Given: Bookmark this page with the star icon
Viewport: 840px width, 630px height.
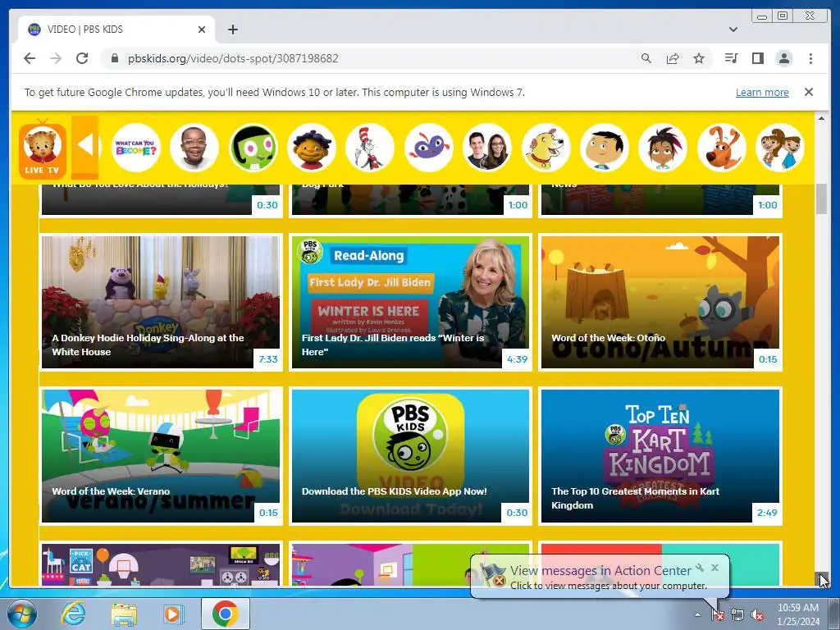Looking at the screenshot, I should 699,58.
